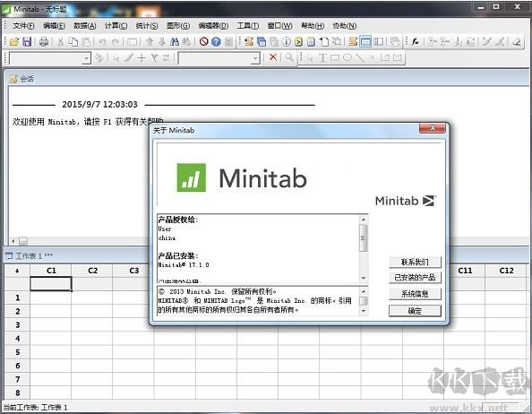Click the function fx icon
The image size is (532, 414).
coord(415,42)
